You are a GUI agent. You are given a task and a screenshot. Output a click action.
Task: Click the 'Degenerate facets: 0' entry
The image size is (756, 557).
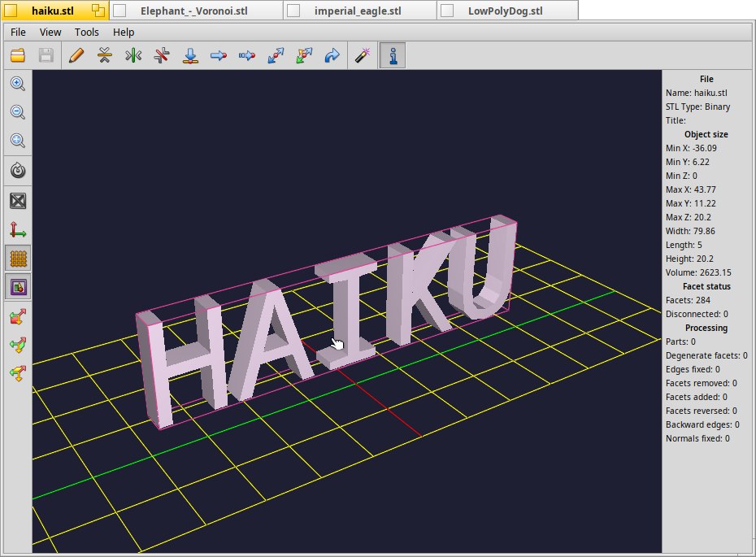[x=706, y=355]
